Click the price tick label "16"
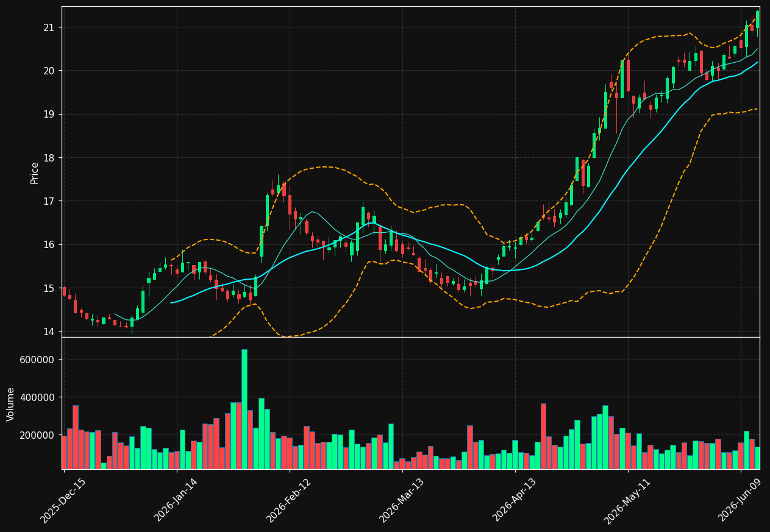This screenshot has width=770, height=532. (x=49, y=244)
